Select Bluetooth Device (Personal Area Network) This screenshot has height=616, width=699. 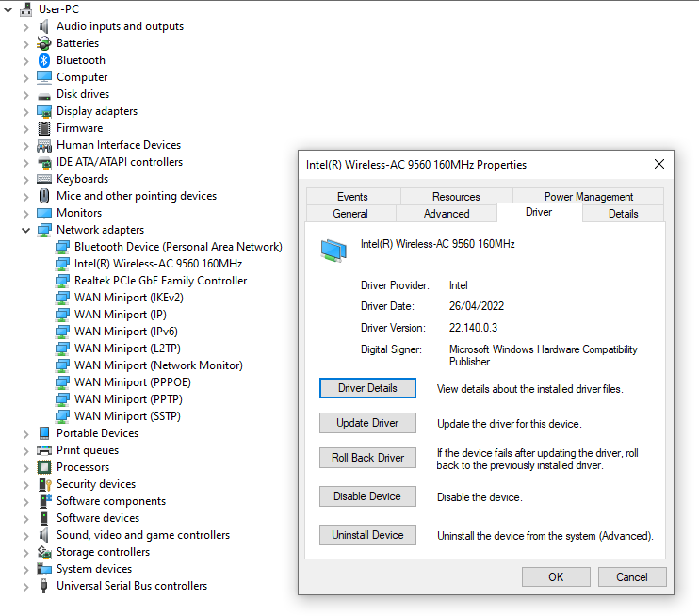178,247
